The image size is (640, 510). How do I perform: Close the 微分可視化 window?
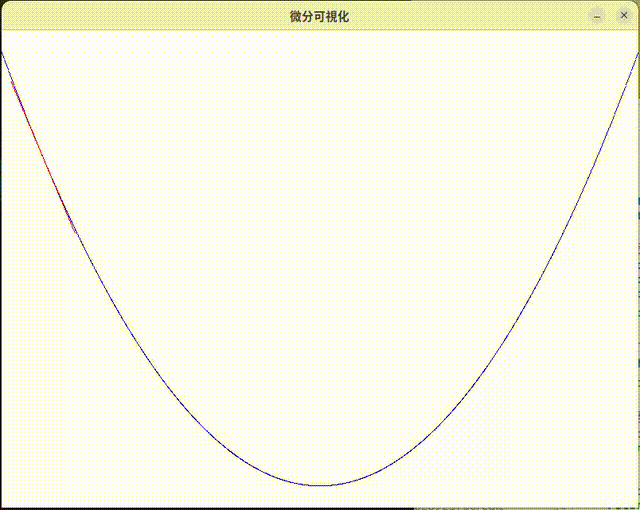pos(623,16)
